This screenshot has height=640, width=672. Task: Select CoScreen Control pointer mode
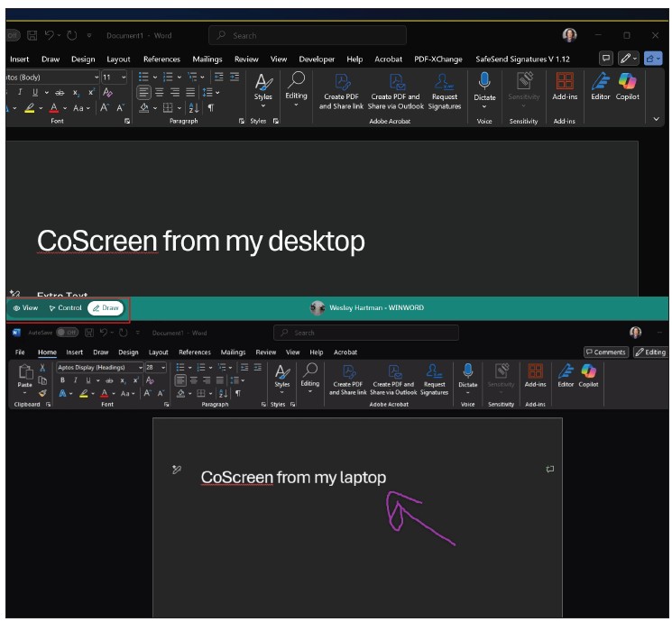[65, 308]
